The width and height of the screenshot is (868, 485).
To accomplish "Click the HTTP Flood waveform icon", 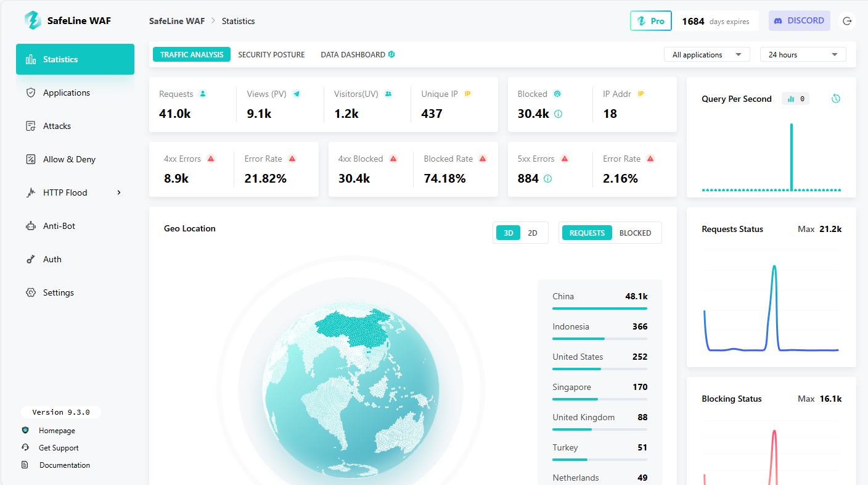I will click(x=31, y=193).
